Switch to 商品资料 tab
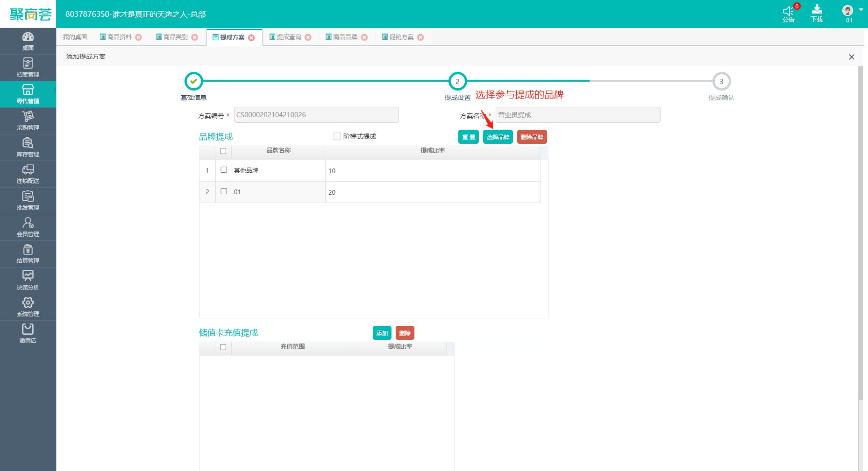Image resolution: width=868 pixels, height=471 pixels. pyautogui.click(x=116, y=37)
